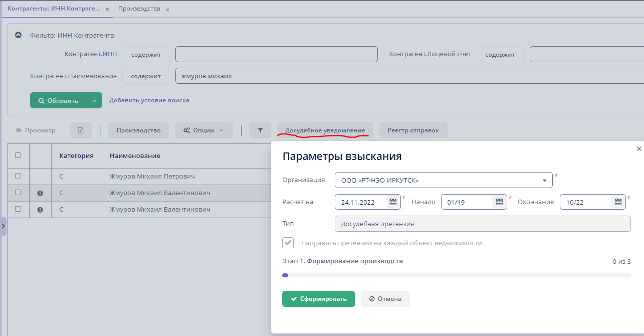Toggle the select-all checkbox in table header

[18, 155]
